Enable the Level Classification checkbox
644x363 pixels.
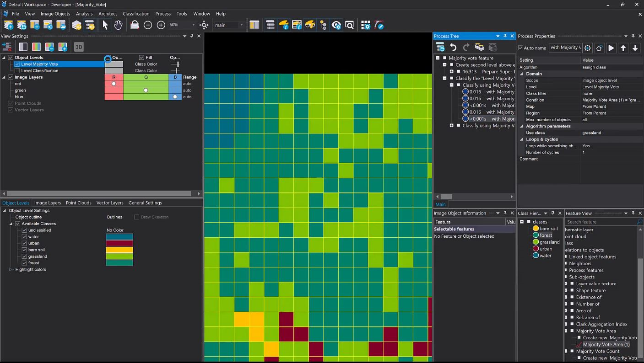(17, 71)
